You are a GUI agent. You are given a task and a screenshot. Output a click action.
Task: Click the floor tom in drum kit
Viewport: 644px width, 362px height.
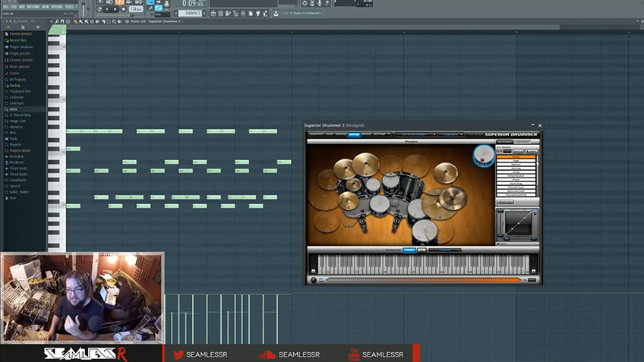pyautogui.click(x=425, y=231)
